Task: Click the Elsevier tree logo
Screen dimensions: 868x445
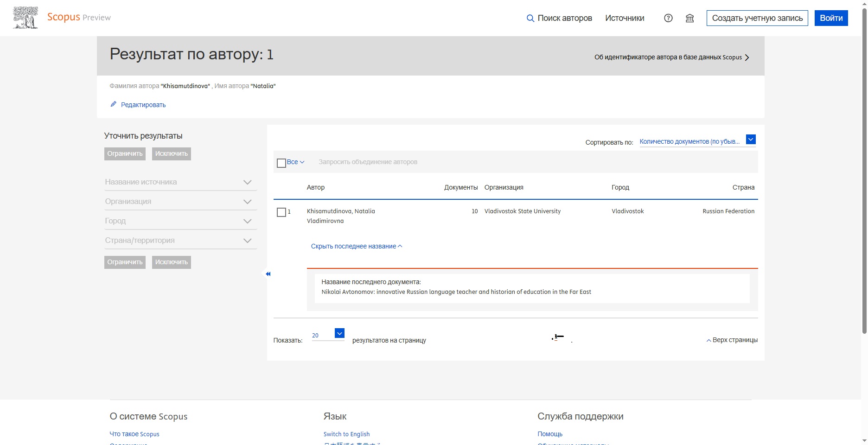Action: (26, 18)
